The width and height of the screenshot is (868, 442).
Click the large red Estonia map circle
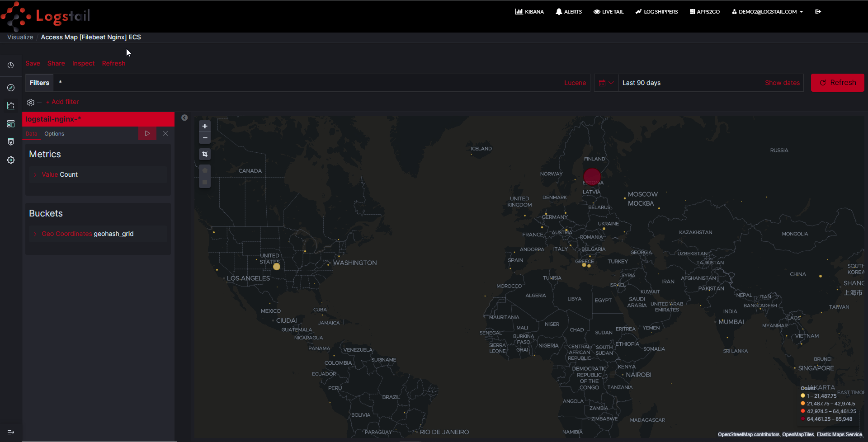coord(592,177)
